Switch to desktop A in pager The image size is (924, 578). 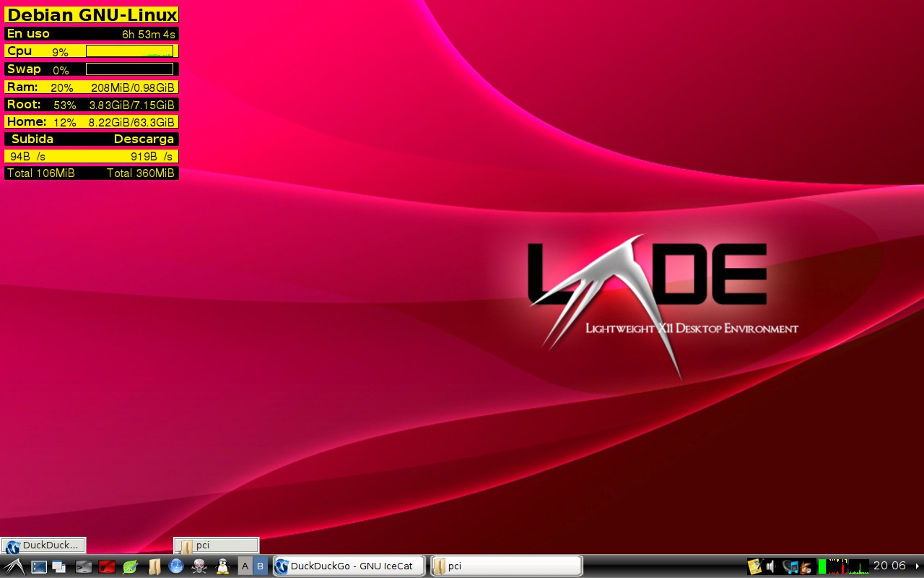click(x=245, y=566)
